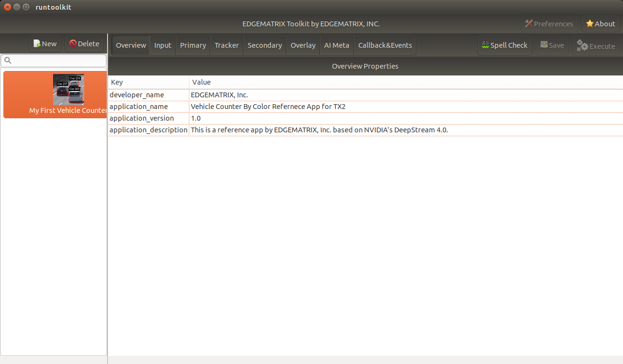Select the Tracker tab
The height and width of the screenshot is (364, 623).
click(x=227, y=45)
